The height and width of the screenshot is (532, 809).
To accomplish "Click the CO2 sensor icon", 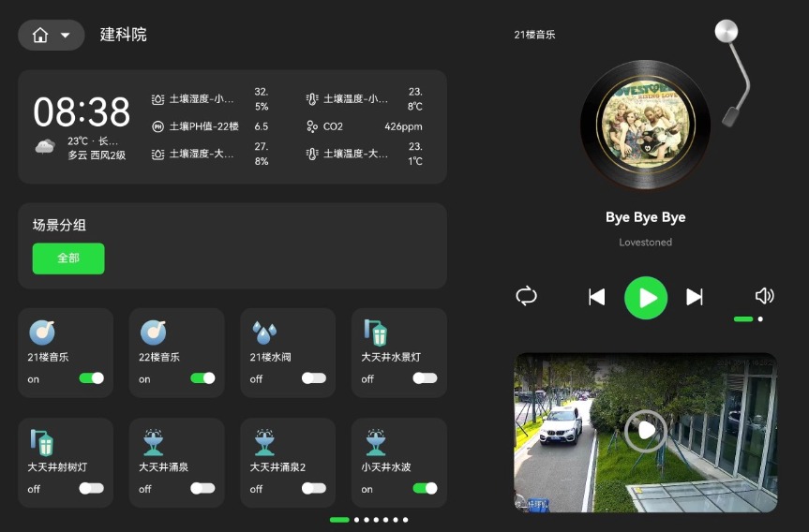I will 312,126.
